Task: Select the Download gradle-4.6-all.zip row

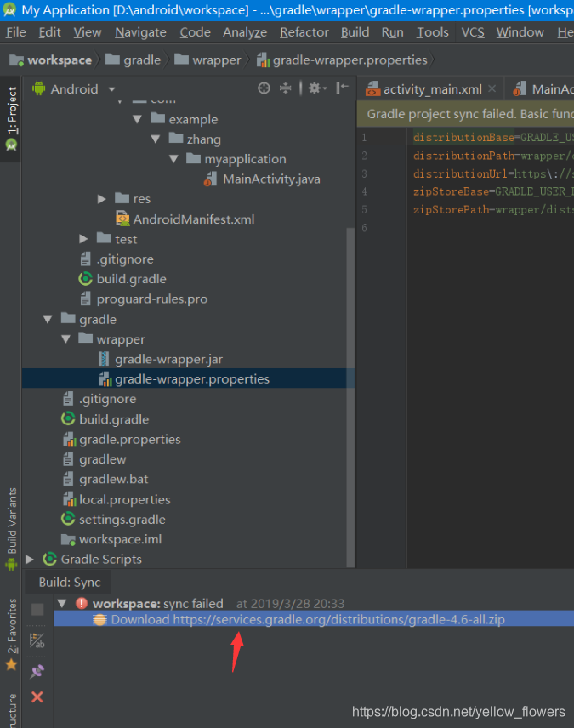Action: [314, 619]
